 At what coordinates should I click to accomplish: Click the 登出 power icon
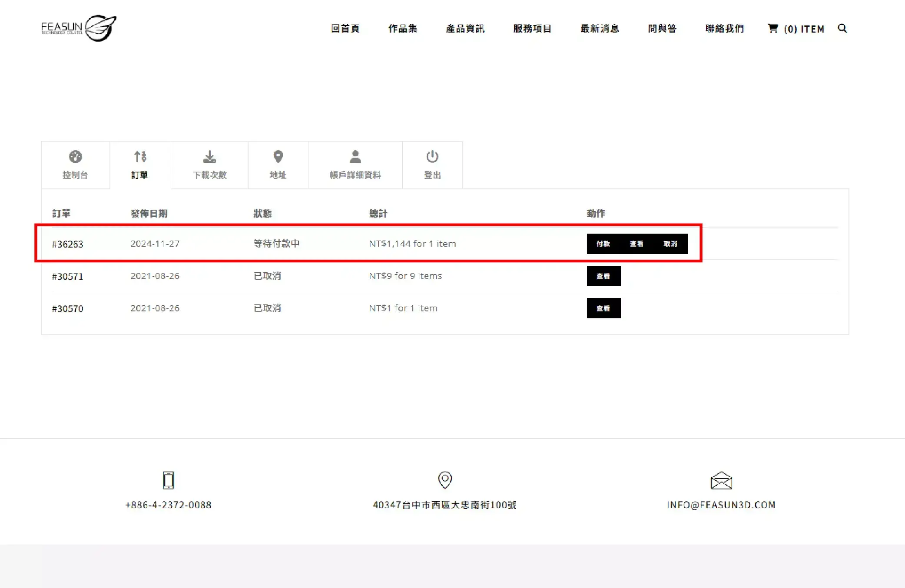pyautogui.click(x=432, y=156)
